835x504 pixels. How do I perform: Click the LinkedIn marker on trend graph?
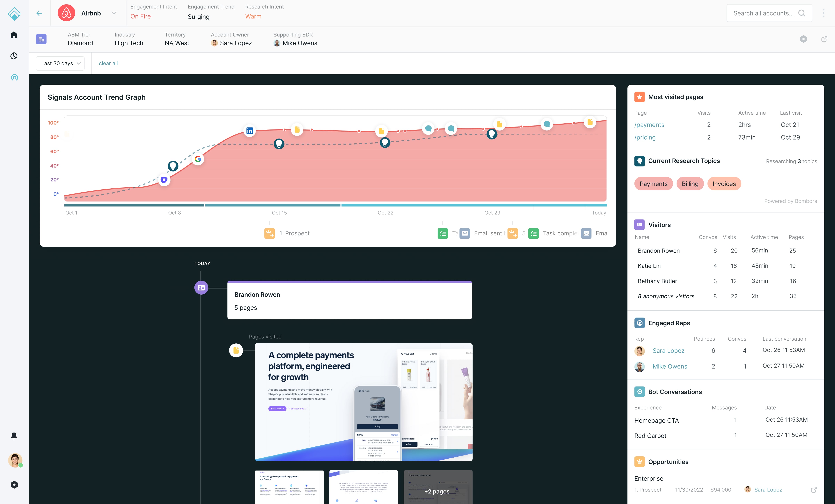pyautogui.click(x=249, y=131)
